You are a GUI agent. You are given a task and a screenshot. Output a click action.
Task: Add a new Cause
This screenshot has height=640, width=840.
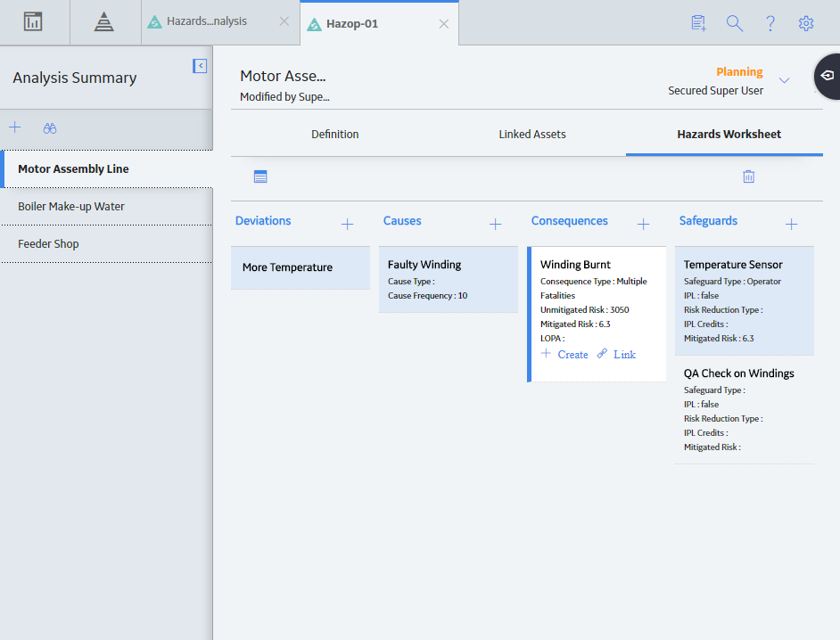coord(496,225)
